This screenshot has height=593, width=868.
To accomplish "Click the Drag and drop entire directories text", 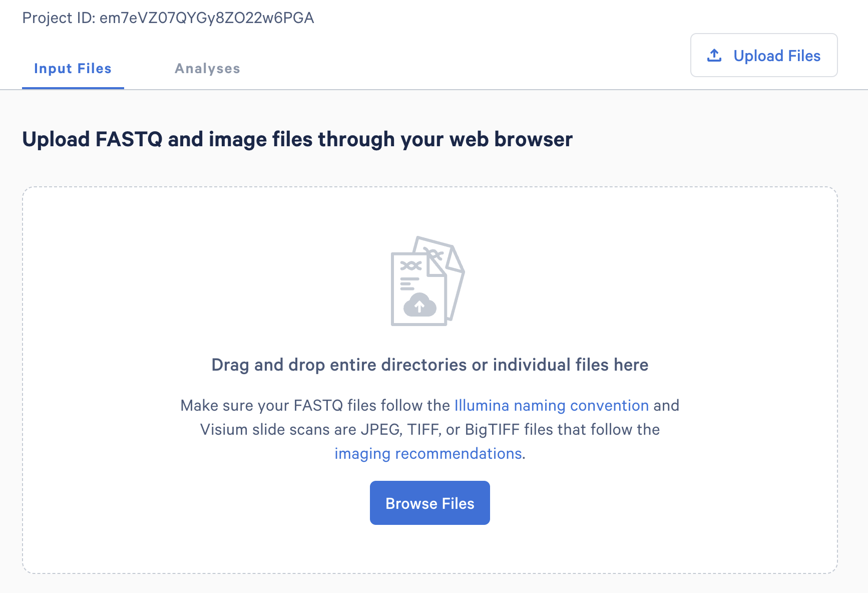I will point(429,365).
